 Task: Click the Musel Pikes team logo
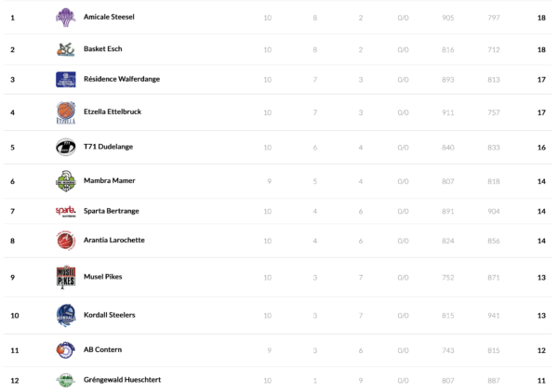click(65, 277)
